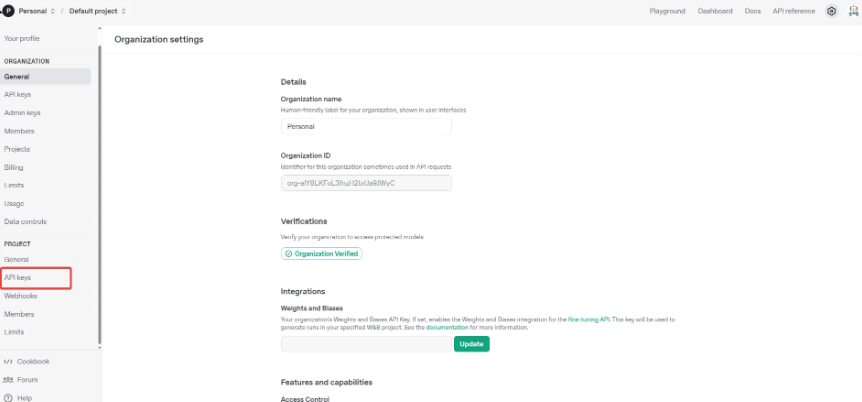Click the Personal organization logo badge

coord(8,11)
